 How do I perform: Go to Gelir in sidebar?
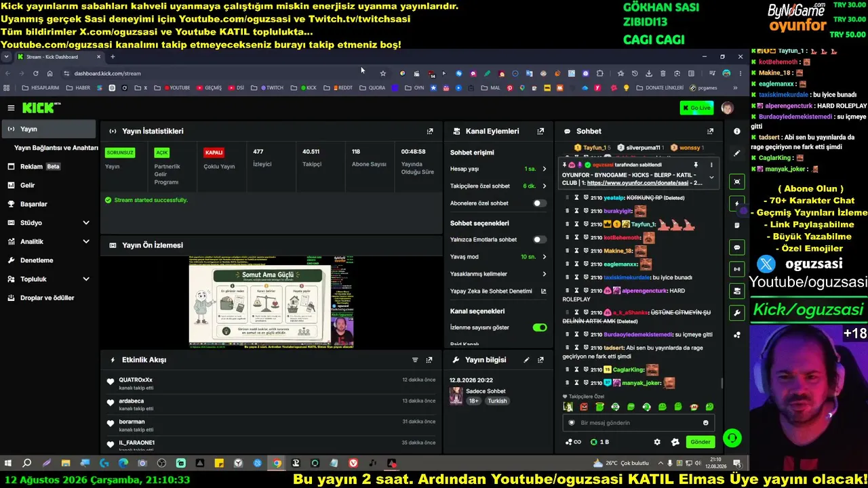[x=49, y=185]
